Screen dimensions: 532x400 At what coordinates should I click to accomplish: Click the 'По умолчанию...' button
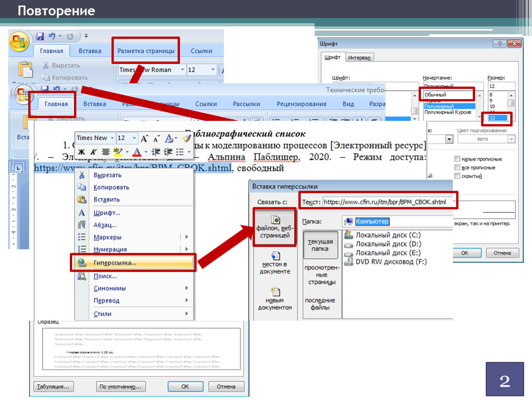point(121,386)
